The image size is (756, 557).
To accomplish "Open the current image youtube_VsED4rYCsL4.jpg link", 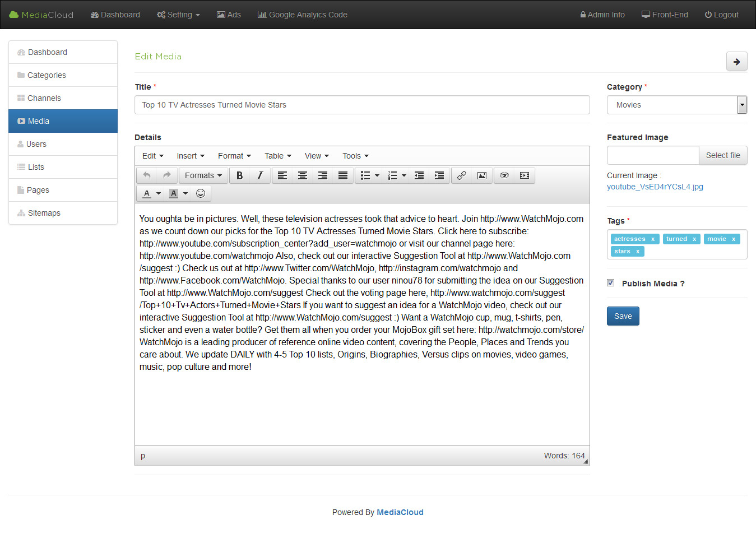I will tap(655, 187).
